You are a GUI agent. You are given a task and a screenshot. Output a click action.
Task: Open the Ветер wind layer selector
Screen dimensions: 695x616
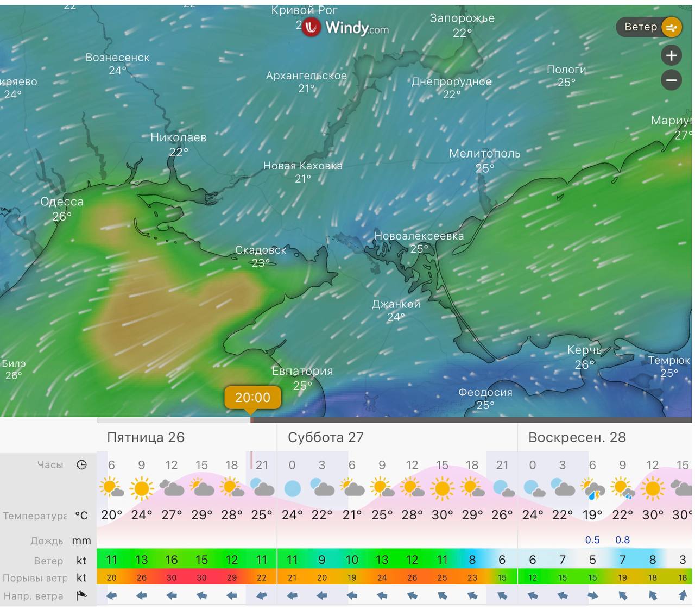(649, 27)
